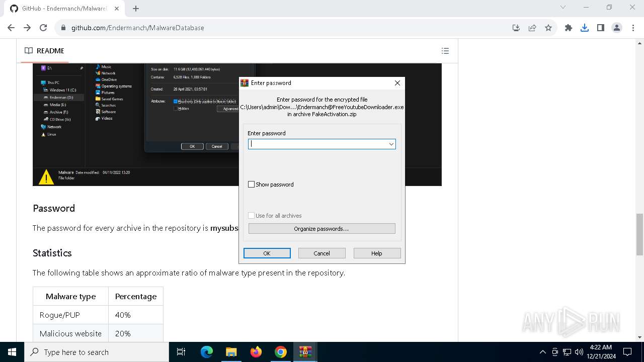Open the install app icon in address bar
The width and height of the screenshot is (644, 362).
(x=516, y=28)
